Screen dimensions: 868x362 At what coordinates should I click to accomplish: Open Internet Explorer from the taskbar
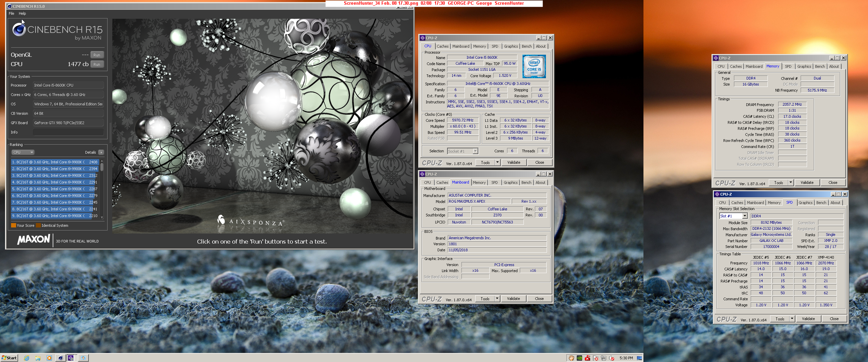point(26,358)
